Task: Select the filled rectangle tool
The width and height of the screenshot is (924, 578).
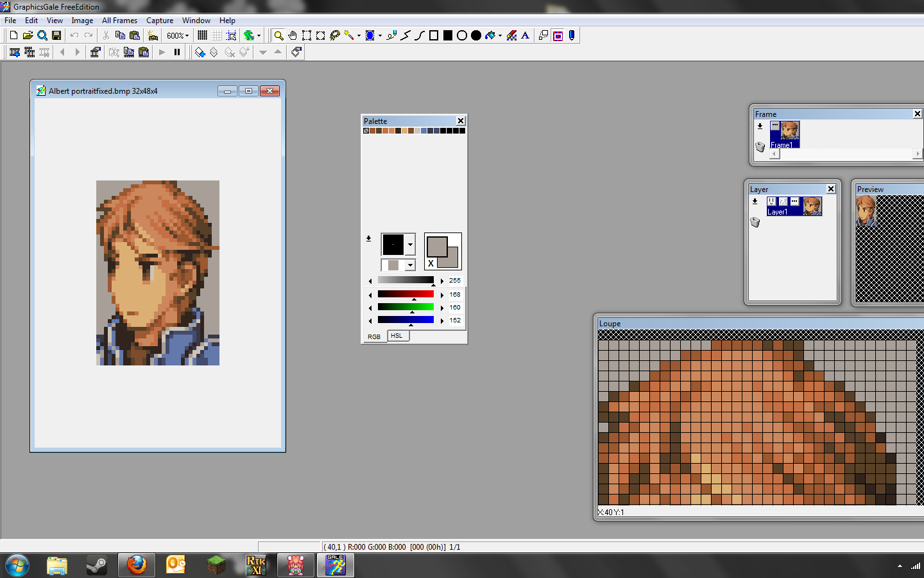Action: 448,35
